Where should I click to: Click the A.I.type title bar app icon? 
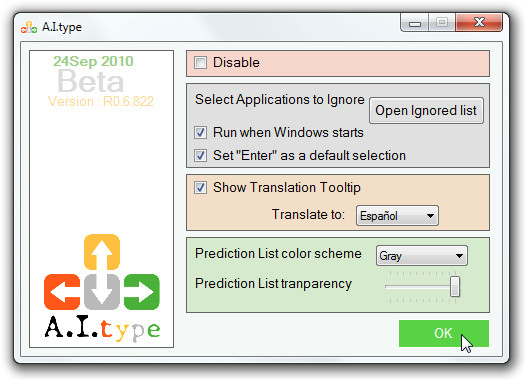coord(29,27)
